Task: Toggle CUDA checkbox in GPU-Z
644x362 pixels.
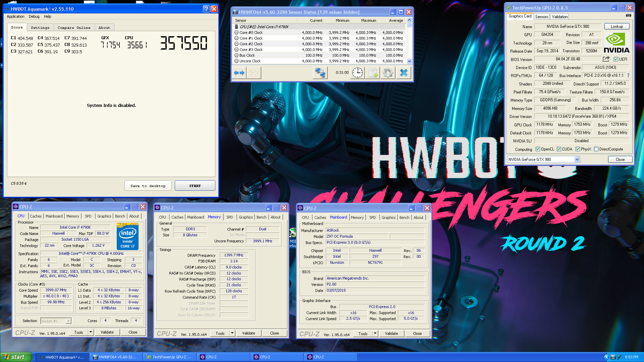Action: coord(559,149)
